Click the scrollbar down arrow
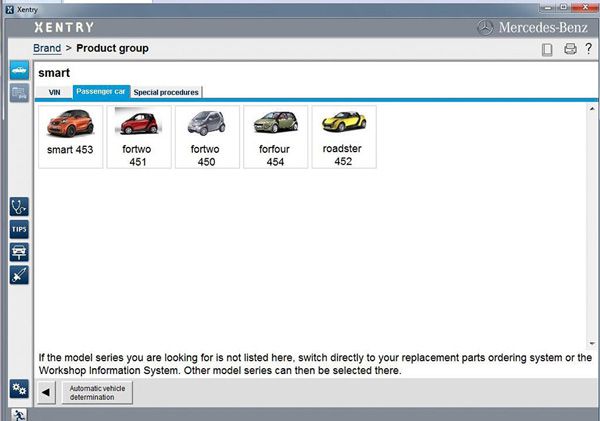The image size is (600, 421). (592, 344)
